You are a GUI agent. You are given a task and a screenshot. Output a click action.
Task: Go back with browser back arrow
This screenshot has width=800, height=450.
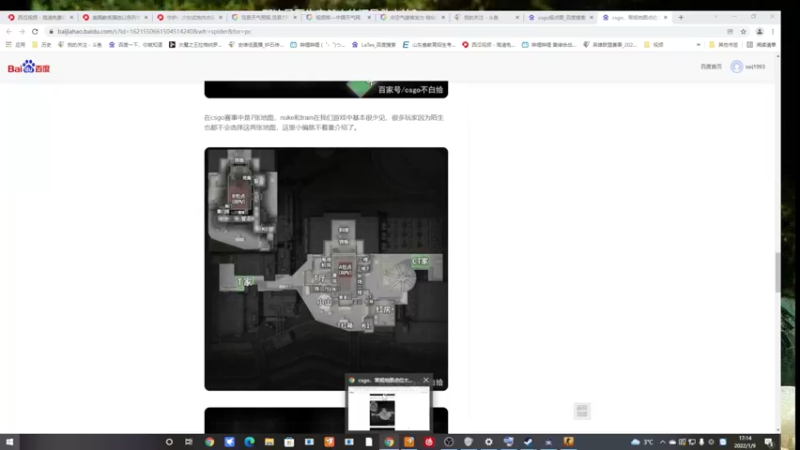[9, 32]
